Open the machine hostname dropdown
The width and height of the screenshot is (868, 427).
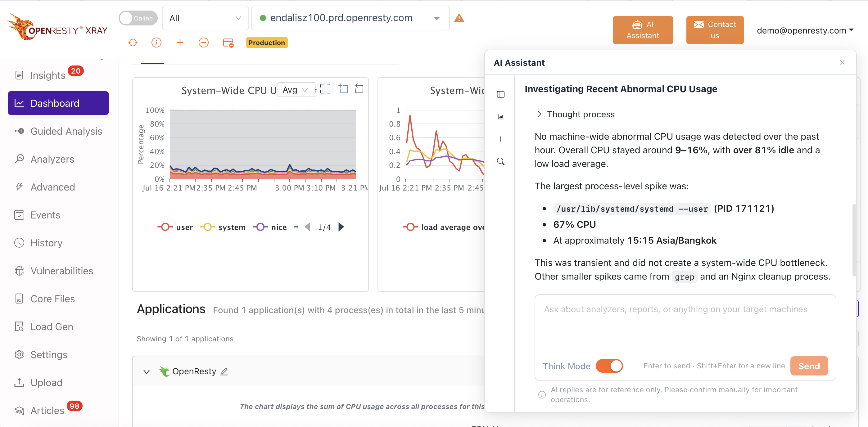pyautogui.click(x=350, y=18)
